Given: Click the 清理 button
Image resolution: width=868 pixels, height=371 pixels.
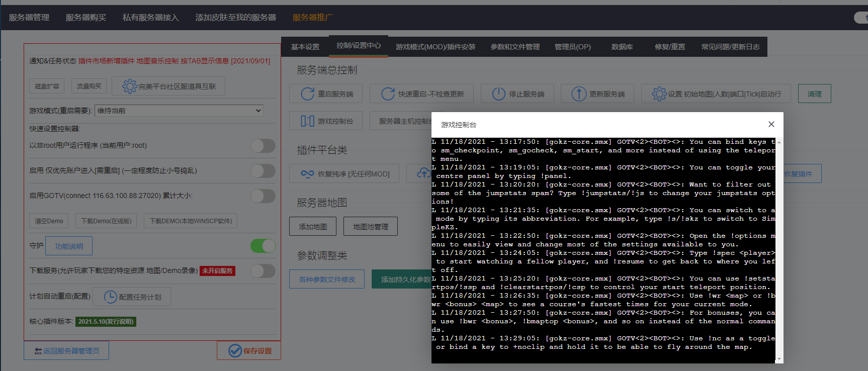Looking at the screenshot, I should pos(814,94).
